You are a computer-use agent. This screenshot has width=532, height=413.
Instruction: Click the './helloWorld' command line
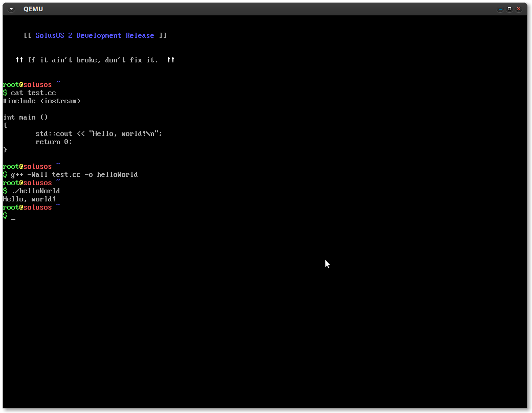(35, 191)
